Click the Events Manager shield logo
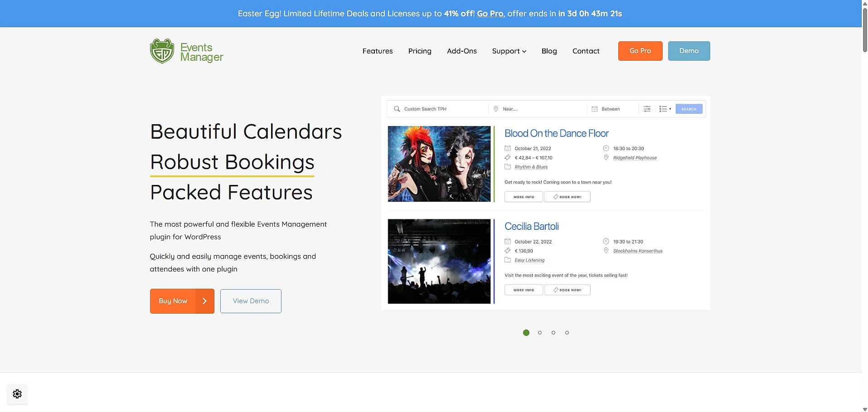Viewport: 868px width, 412px height. pyautogui.click(x=162, y=51)
